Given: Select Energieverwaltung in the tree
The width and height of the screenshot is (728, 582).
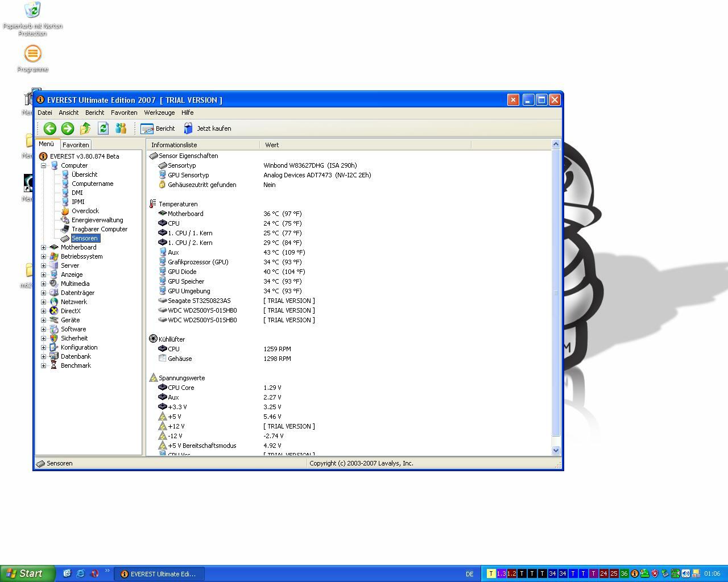Looking at the screenshot, I should pyautogui.click(x=97, y=220).
